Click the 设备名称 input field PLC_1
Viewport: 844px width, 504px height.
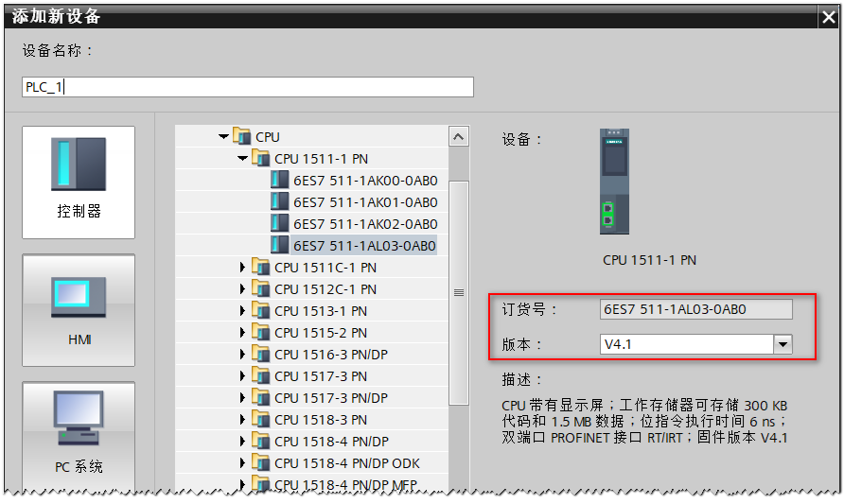(x=248, y=87)
